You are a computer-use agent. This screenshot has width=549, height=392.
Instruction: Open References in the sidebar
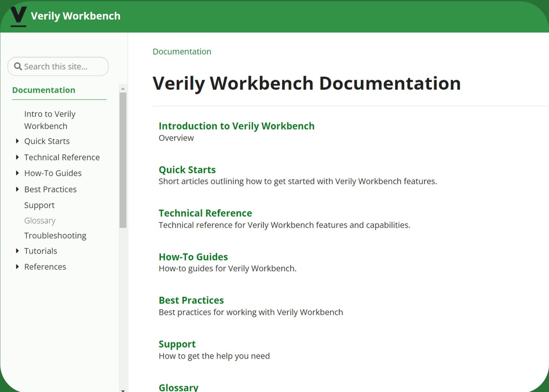coord(45,267)
